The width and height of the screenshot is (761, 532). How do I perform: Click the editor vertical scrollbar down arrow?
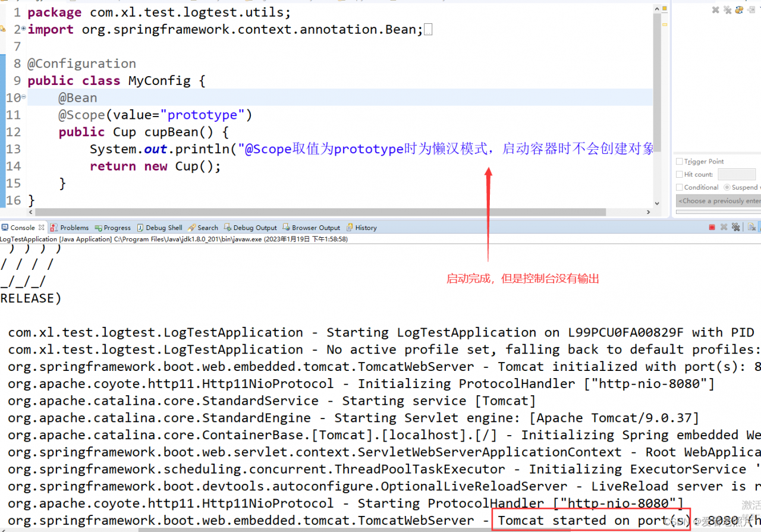(x=657, y=203)
